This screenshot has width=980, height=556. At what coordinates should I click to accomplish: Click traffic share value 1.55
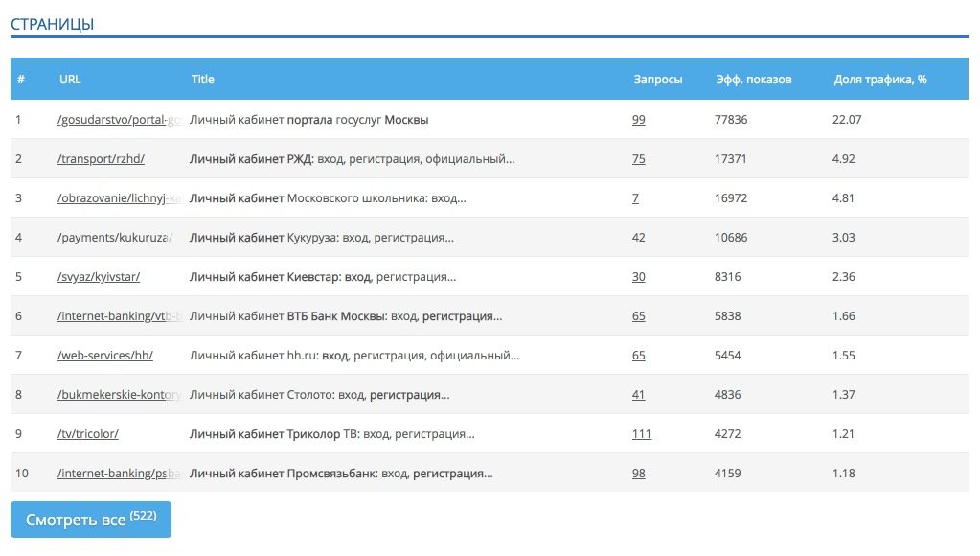pos(843,356)
